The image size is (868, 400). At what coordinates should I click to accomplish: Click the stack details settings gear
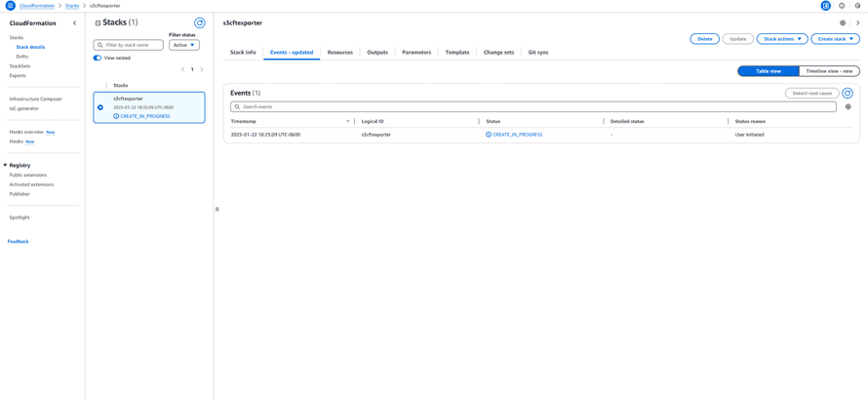[843, 22]
